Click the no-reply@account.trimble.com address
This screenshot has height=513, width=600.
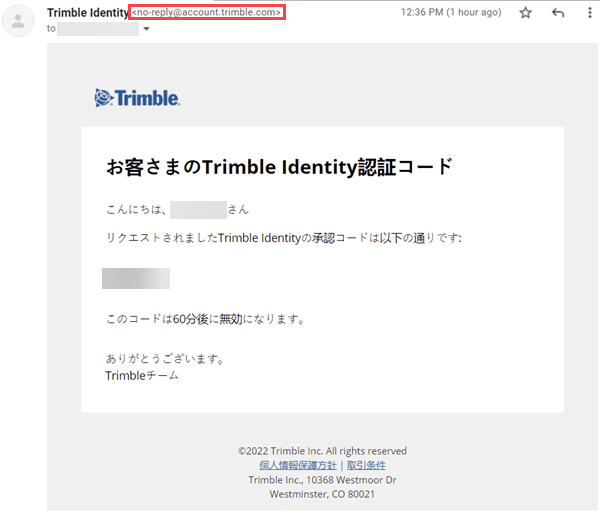pyautogui.click(x=207, y=12)
